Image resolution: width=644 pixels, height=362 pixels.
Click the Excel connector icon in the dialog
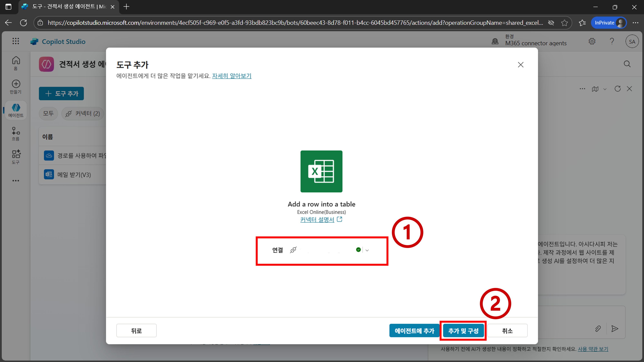tap(321, 171)
